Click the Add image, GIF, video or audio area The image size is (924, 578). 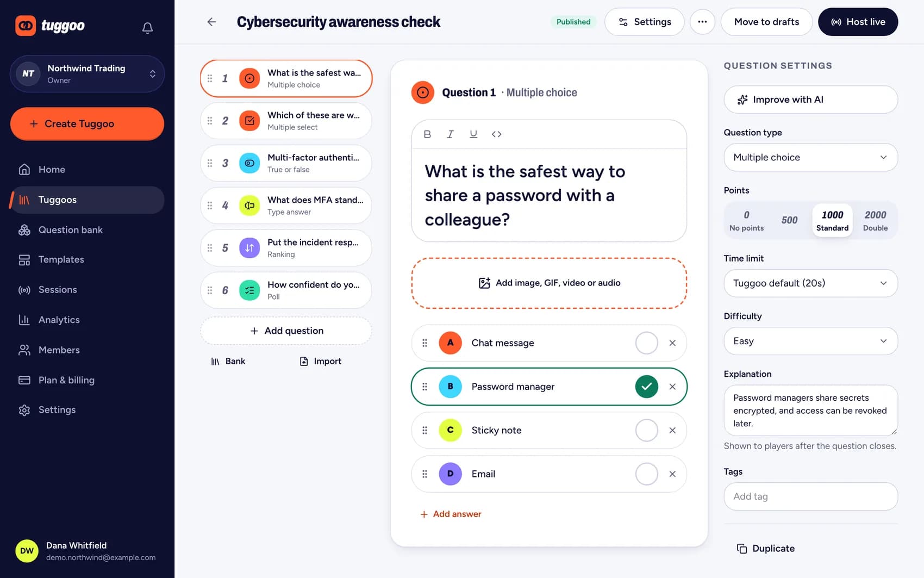tap(549, 283)
